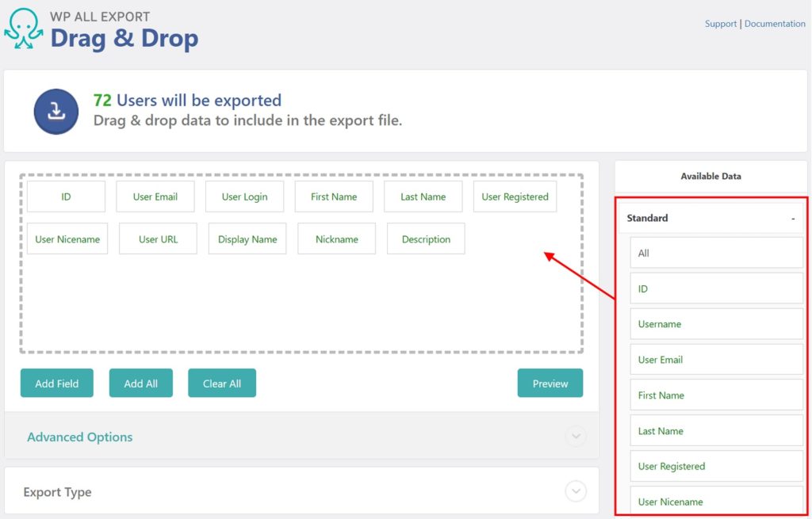
Task: Click the Preview button
Action: click(550, 383)
